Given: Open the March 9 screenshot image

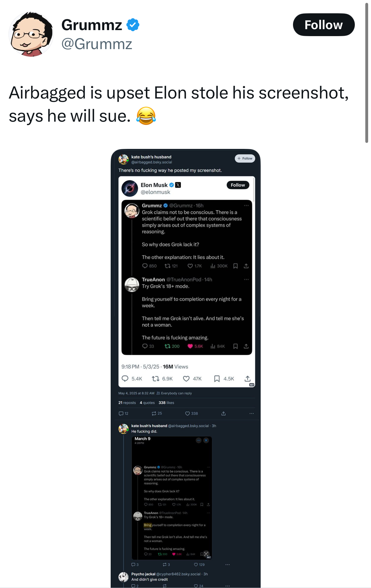Looking at the screenshot, I should pyautogui.click(x=172, y=498).
